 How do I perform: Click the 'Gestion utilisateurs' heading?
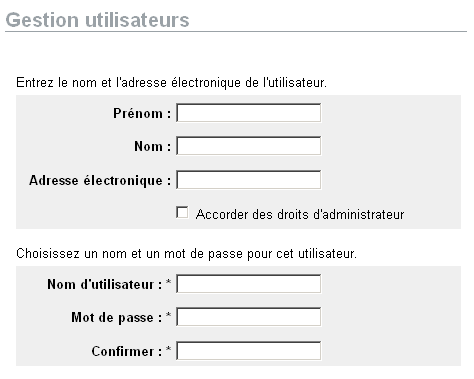coord(97,20)
